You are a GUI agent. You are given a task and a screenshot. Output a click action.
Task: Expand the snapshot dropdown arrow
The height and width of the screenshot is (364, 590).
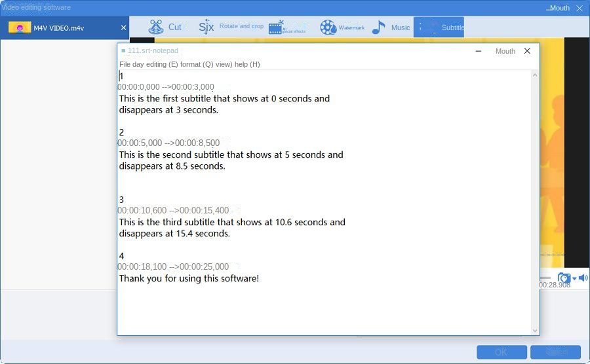click(x=574, y=279)
